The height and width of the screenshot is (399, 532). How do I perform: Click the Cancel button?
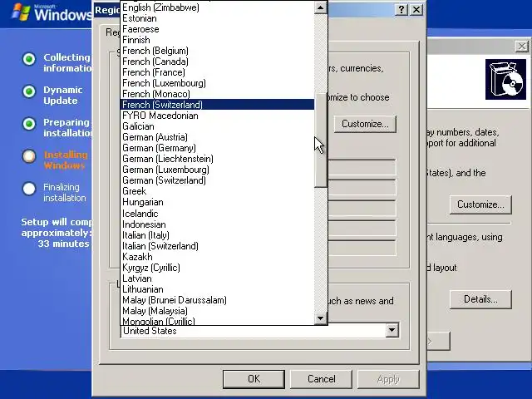[x=321, y=379]
